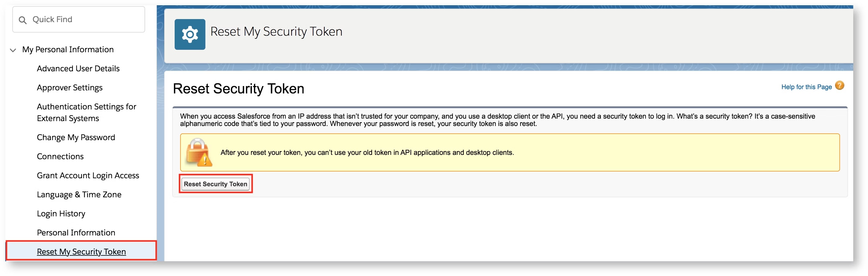Screen dimensions: 868x276
Task: Click the gear icon beside Reset My Security Token
Action: [190, 34]
